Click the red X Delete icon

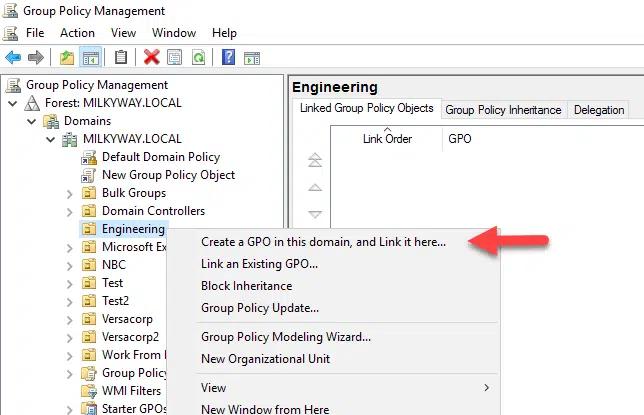pyautogui.click(x=152, y=57)
